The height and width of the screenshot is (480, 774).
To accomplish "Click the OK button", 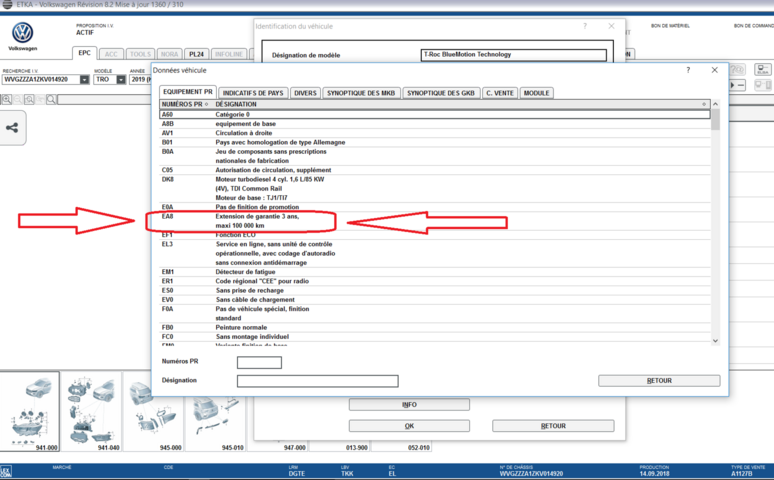I will click(409, 426).
